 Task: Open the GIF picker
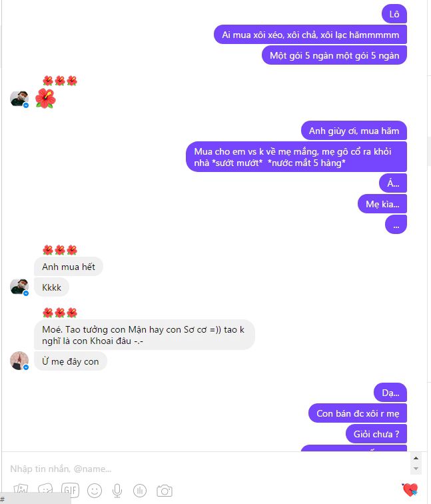pyautogui.click(x=70, y=491)
